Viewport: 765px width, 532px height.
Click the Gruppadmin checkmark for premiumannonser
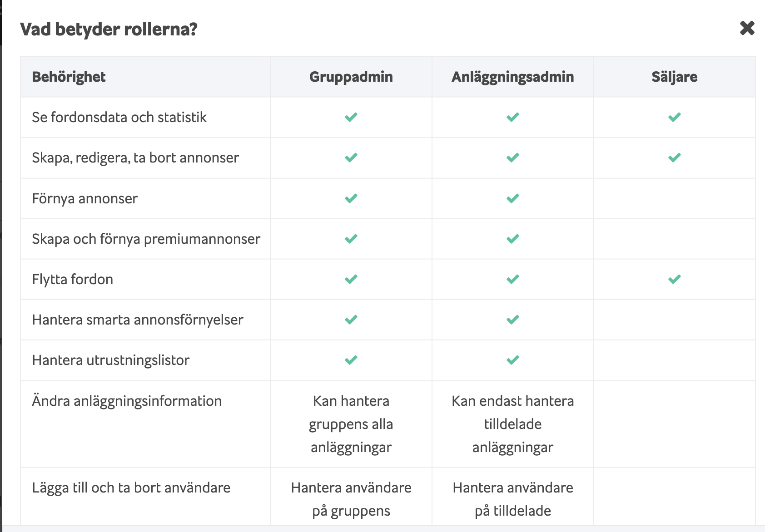[x=350, y=239]
